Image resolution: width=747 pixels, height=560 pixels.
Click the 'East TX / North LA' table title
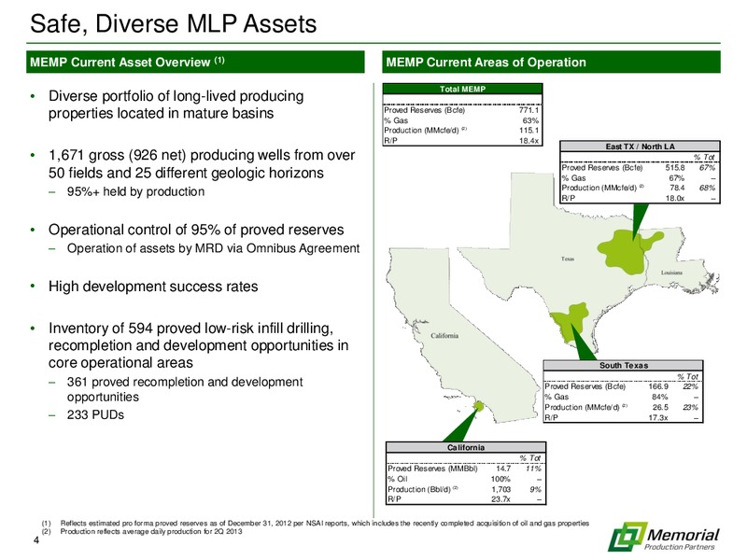(640, 147)
